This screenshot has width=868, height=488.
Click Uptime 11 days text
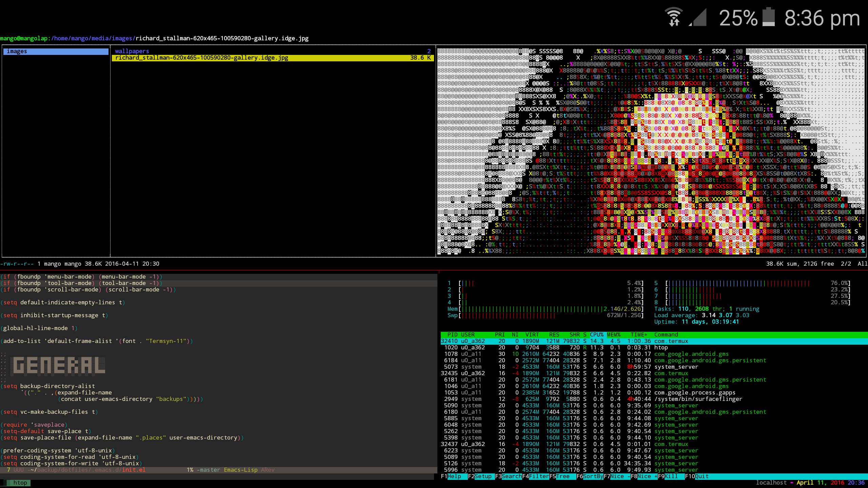click(697, 322)
